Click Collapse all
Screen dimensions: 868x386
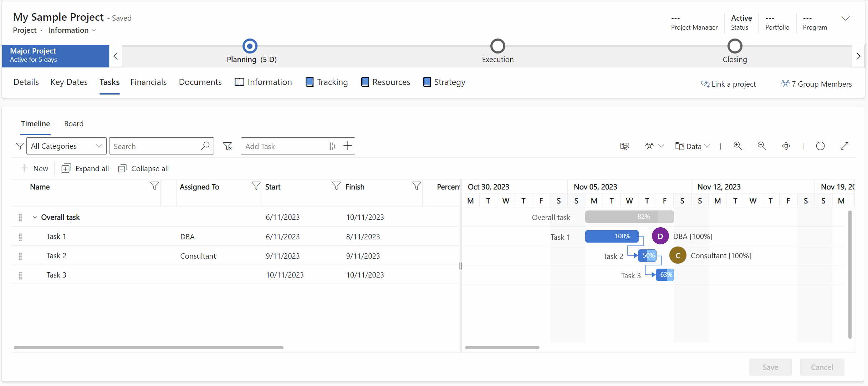click(x=143, y=168)
